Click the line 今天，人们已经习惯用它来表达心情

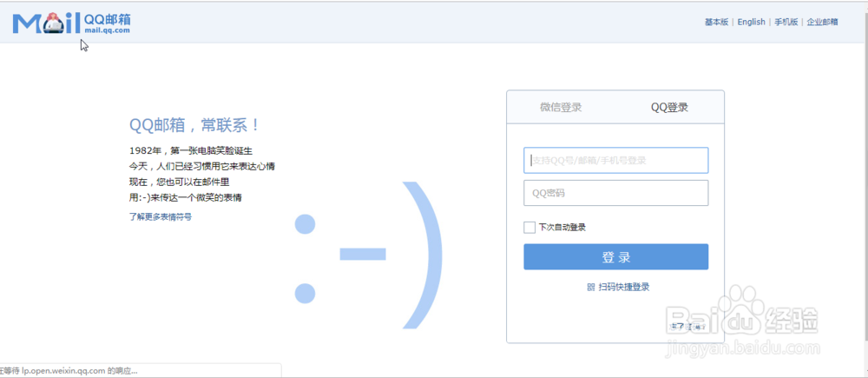tap(202, 166)
